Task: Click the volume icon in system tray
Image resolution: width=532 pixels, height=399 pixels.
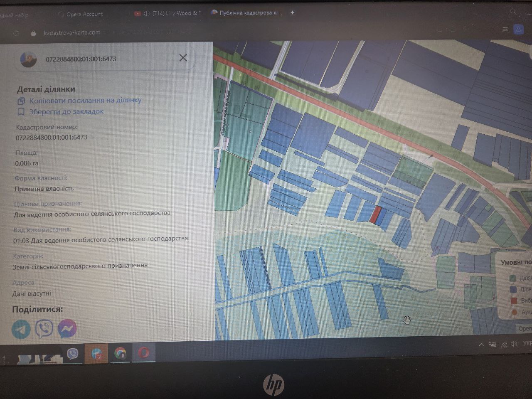Action: click(x=515, y=344)
